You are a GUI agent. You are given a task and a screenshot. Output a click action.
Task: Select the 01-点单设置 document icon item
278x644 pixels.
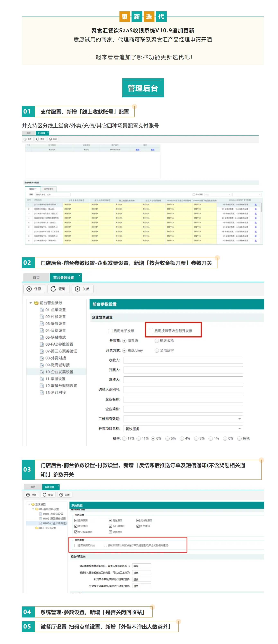[42, 310]
